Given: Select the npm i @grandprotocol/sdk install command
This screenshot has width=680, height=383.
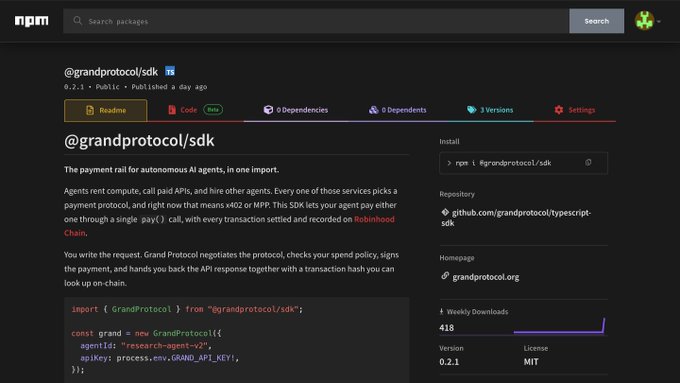Looking at the screenshot, I should click(503, 163).
